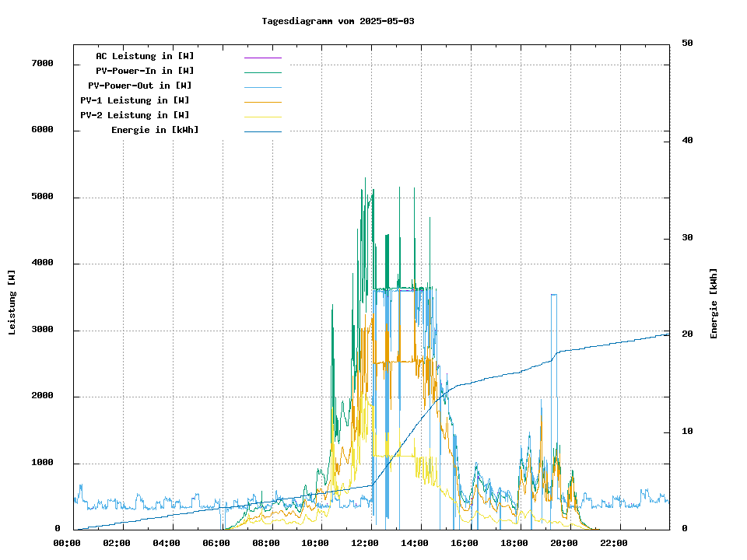Image resolution: width=747 pixels, height=560 pixels.
Task: Click the 7000 tick on the power axis
Action: (x=42, y=64)
